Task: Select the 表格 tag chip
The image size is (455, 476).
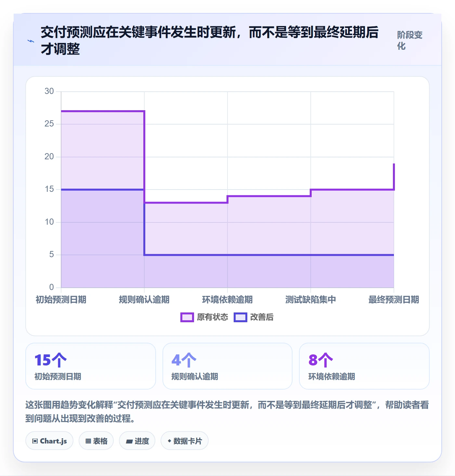Action: [96, 441]
